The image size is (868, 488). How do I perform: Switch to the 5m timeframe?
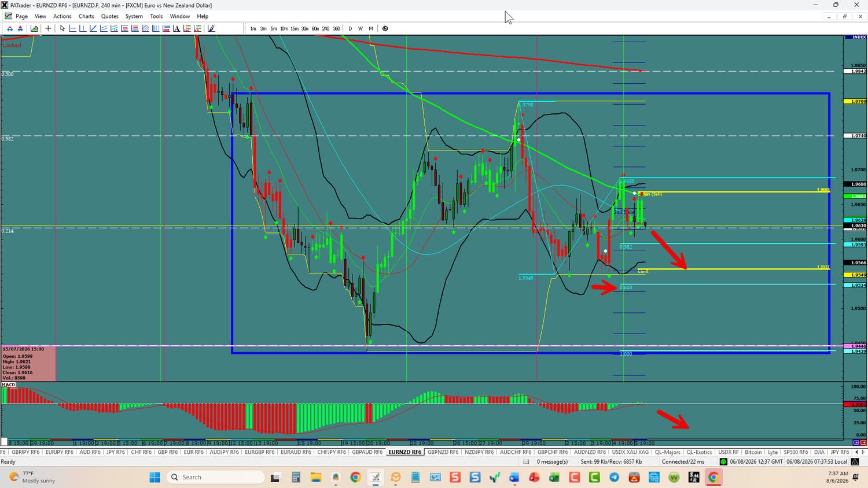[x=274, y=28]
